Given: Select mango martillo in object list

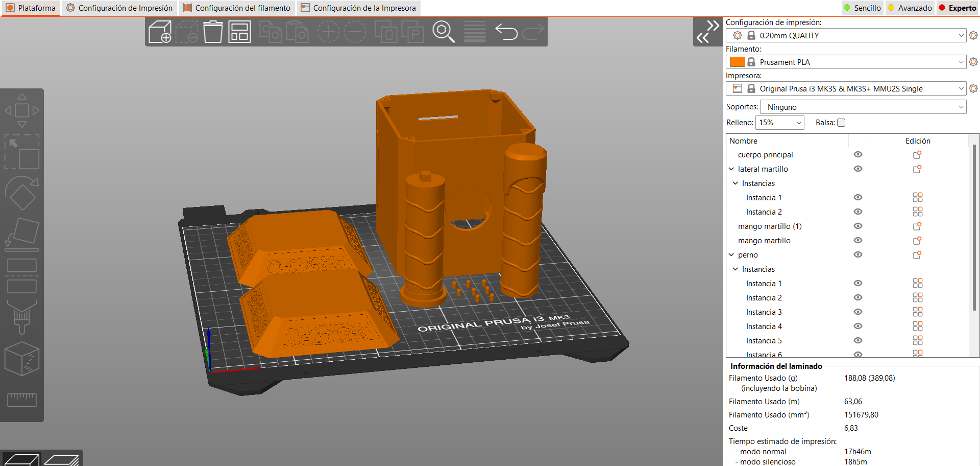Looking at the screenshot, I should tap(764, 241).
